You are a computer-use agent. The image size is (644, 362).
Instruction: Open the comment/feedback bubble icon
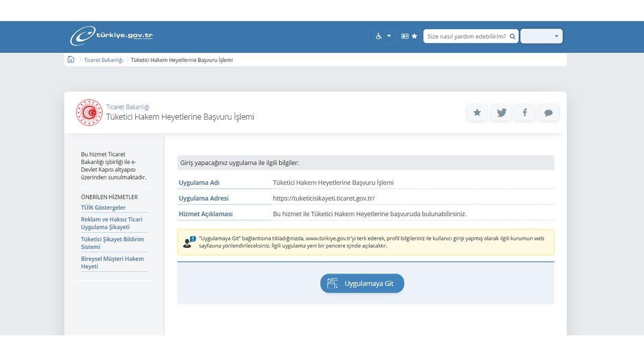point(548,113)
